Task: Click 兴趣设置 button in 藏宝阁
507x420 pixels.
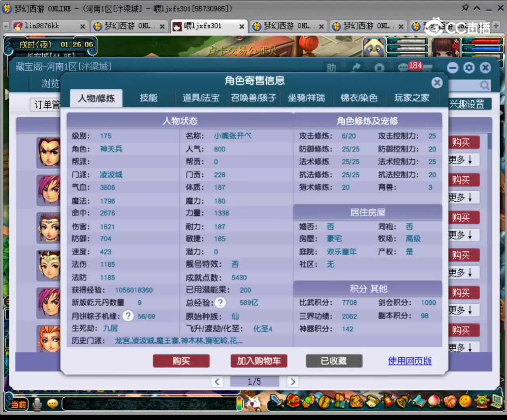Action: pyautogui.click(x=470, y=104)
